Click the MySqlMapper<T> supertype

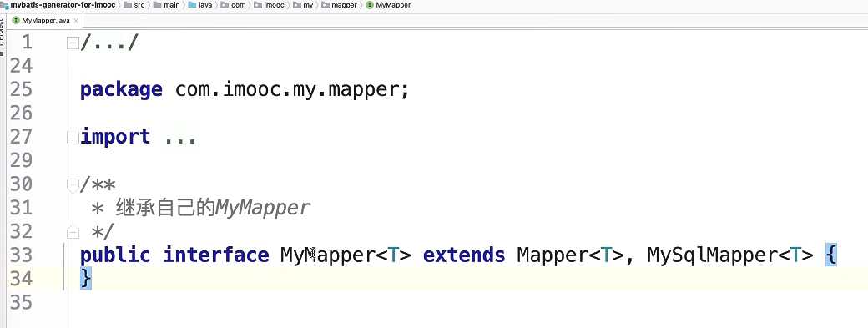[730, 255]
